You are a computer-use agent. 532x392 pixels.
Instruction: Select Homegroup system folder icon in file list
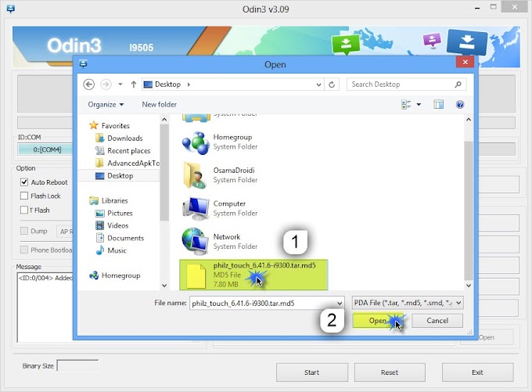196,143
